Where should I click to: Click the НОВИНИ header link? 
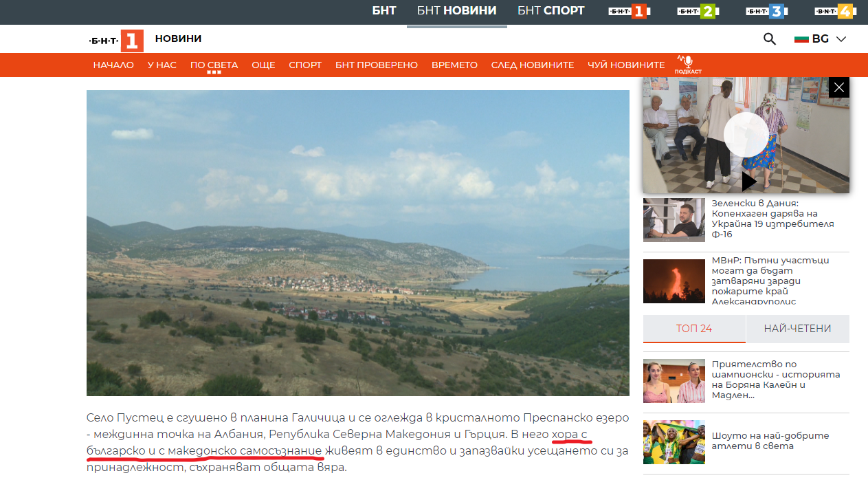178,39
